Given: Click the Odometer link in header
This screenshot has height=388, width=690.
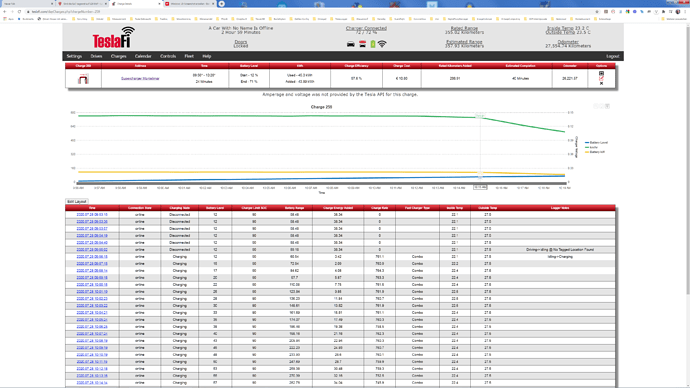Looking at the screenshot, I should [x=568, y=42].
